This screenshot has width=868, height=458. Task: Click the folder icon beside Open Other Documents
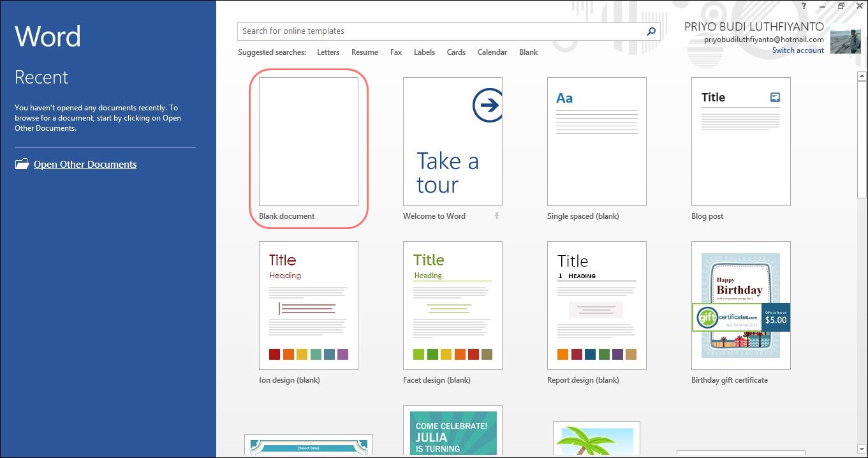pos(22,164)
